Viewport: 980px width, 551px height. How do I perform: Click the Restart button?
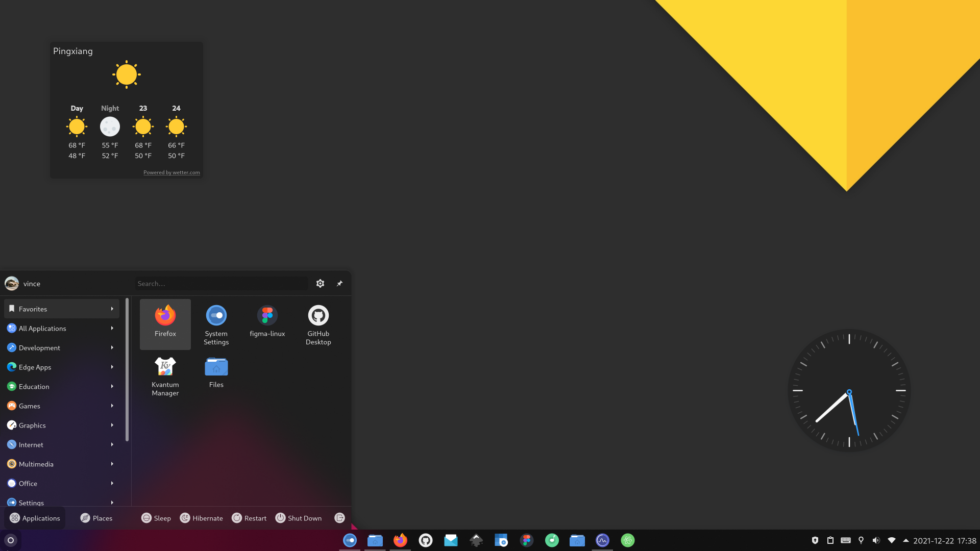point(249,518)
